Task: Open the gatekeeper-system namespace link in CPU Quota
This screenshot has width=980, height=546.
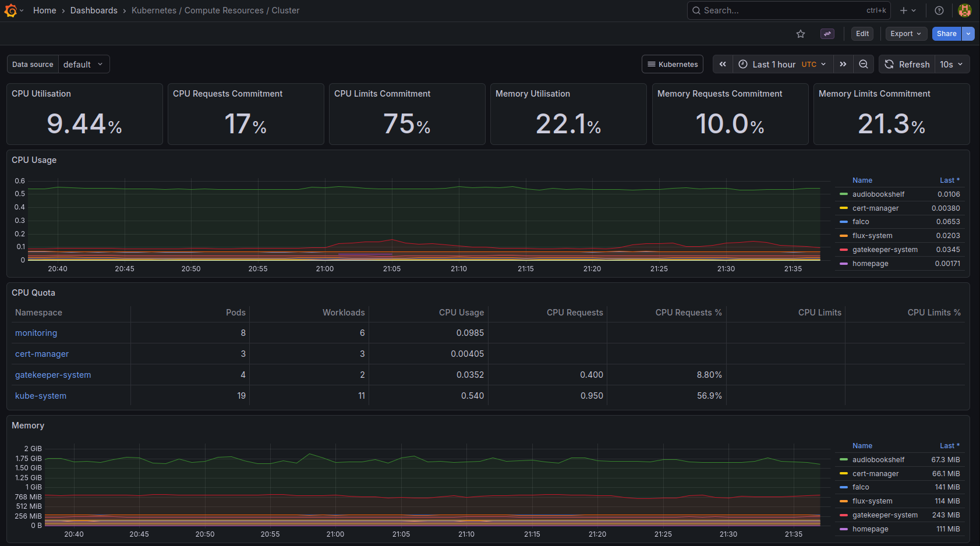Action: [x=53, y=375]
